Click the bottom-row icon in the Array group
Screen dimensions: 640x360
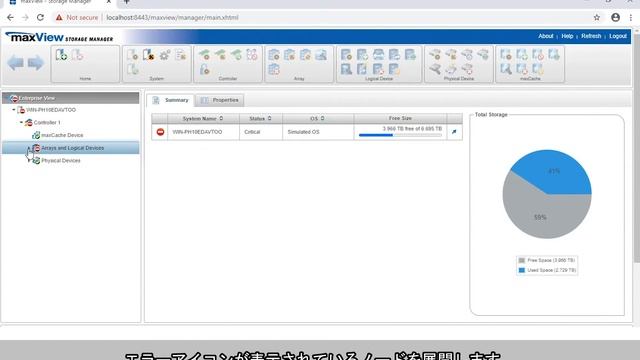(274, 69)
